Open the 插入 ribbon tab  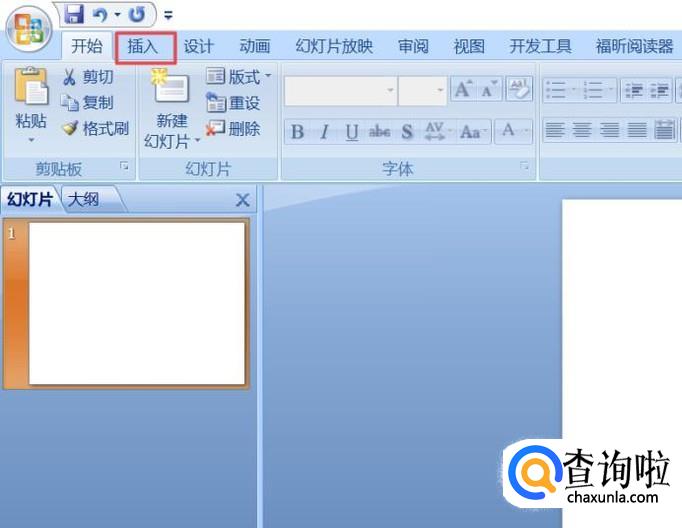143,46
